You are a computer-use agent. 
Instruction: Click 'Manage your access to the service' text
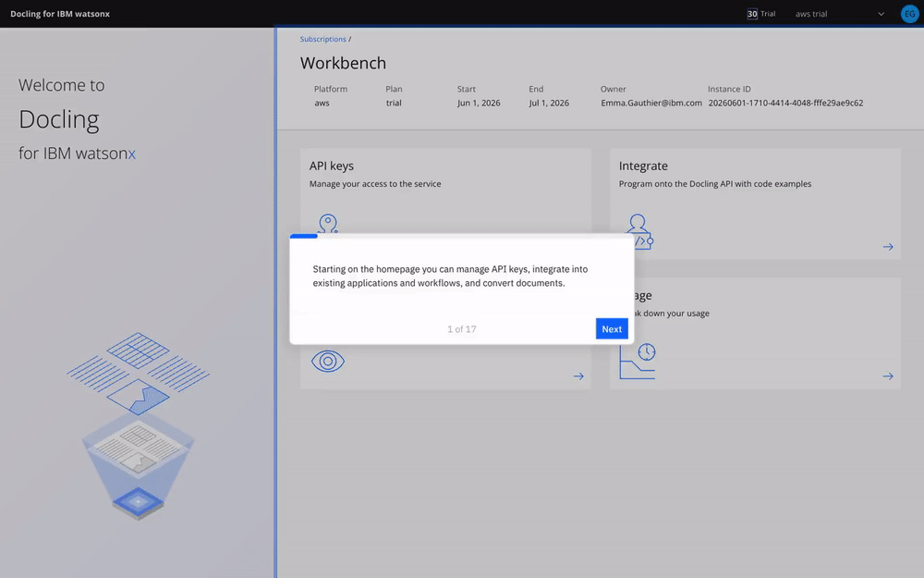click(x=375, y=184)
